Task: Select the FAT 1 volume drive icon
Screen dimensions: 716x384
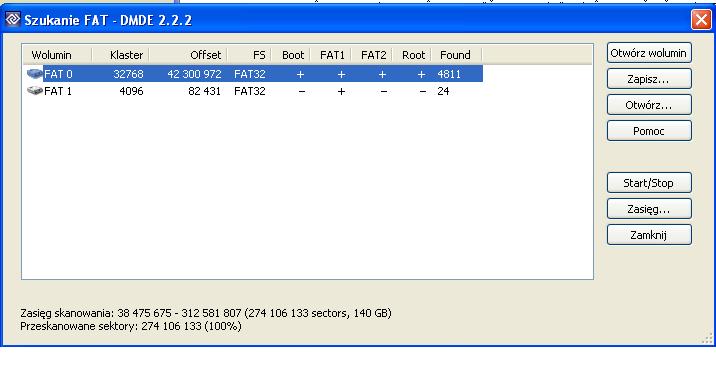Action: point(35,90)
